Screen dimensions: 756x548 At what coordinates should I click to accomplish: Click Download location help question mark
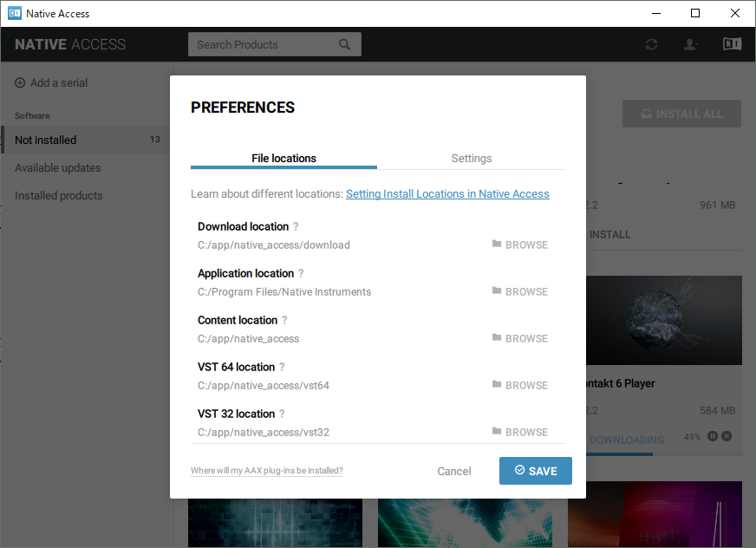click(296, 226)
